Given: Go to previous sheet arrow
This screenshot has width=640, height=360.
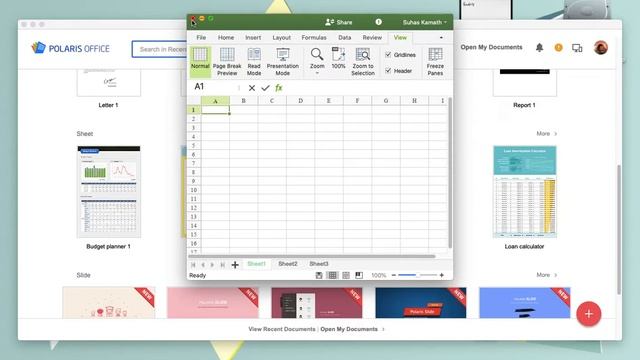Looking at the screenshot, I should (x=203, y=265).
